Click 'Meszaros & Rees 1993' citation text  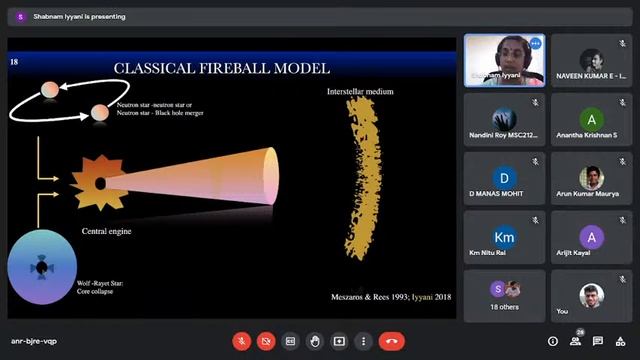(370, 297)
